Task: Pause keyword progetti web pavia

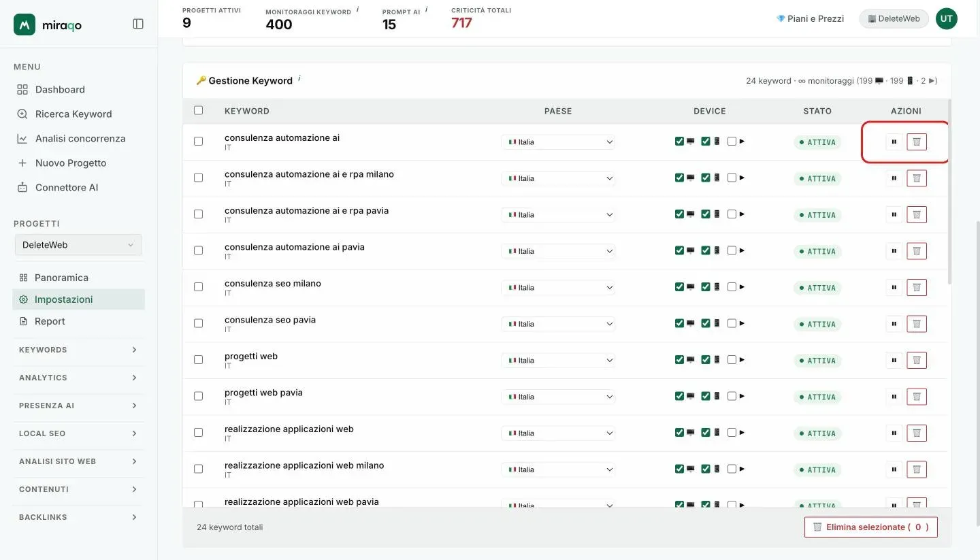Action: 894,397
